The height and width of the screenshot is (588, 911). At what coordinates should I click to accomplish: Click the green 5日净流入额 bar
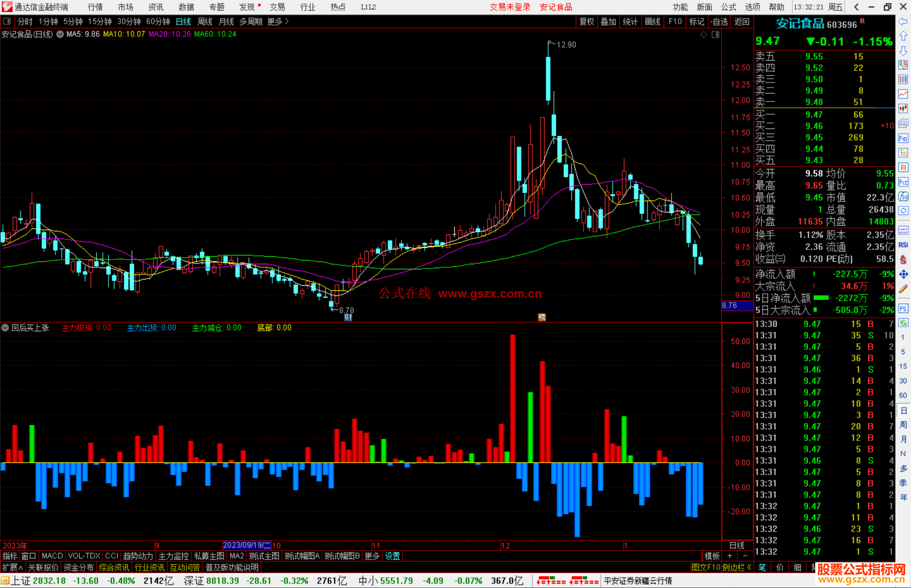click(x=821, y=298)
